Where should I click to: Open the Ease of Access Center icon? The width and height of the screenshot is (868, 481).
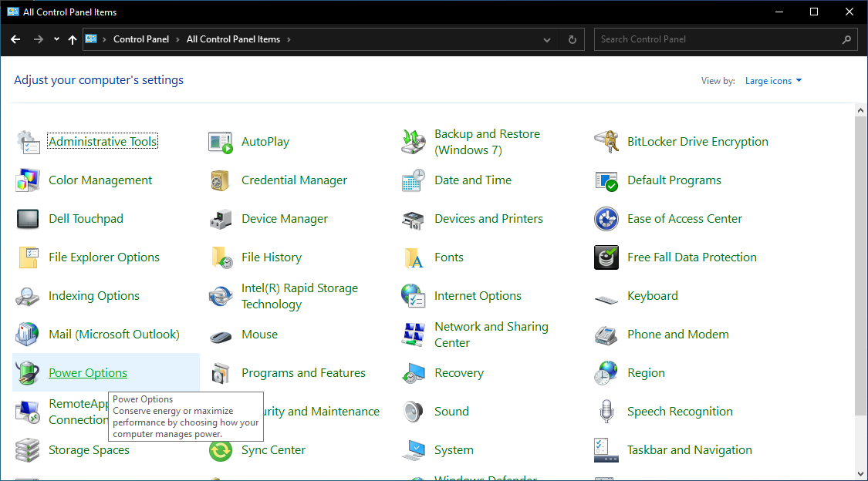pyautogui.click(x=606, y=219)
